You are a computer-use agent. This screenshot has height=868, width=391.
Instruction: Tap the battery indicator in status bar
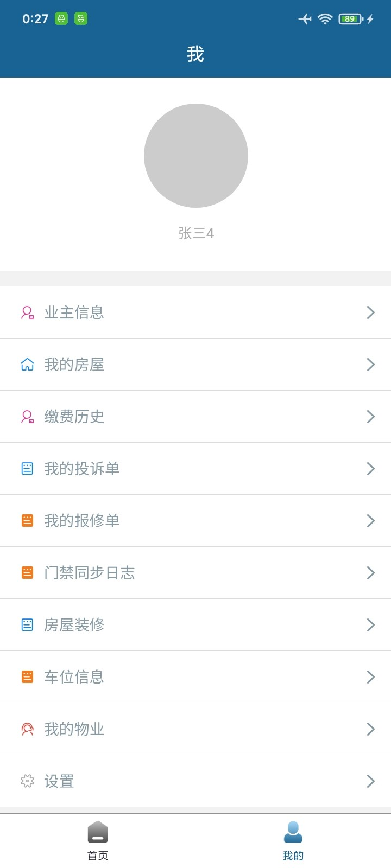click(x=350, y=19)
